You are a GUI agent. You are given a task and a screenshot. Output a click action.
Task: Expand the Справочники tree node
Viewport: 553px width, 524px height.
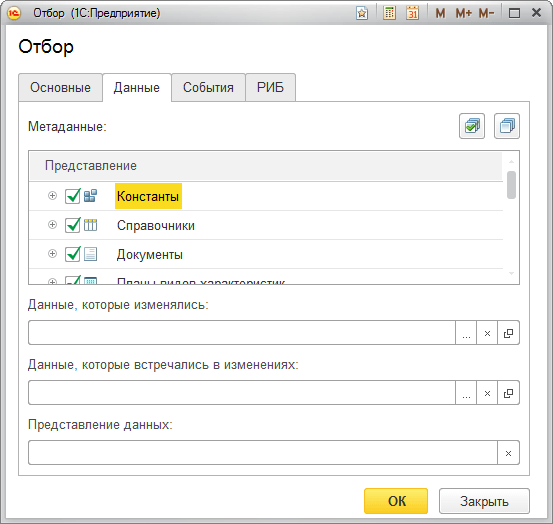coord(52,224)
